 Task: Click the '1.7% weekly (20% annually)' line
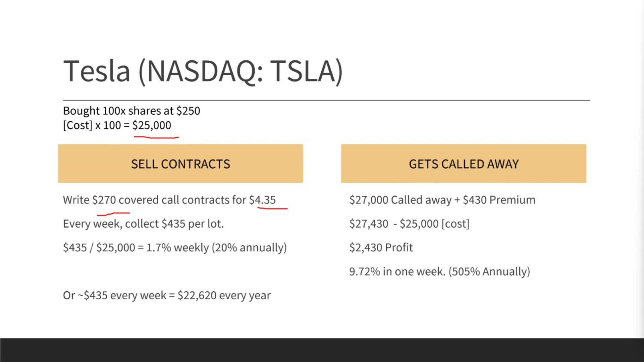175,248
